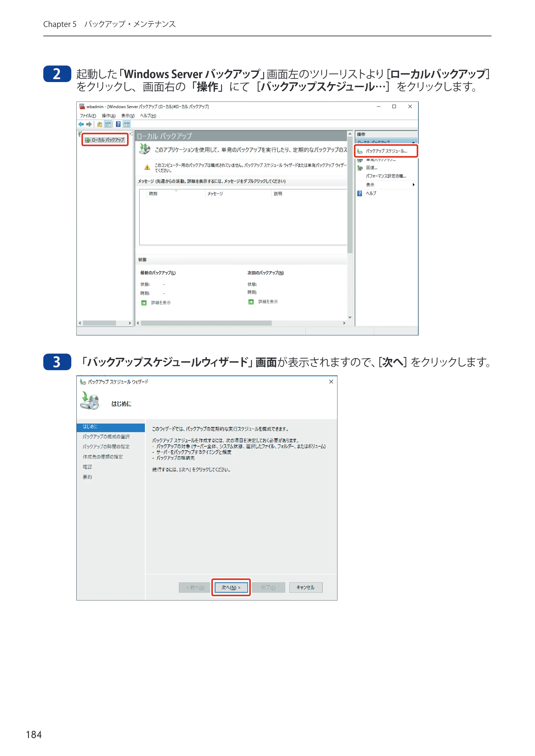Minimize the wbadmin window
This screenshot has width=535, height=756.
(379, 106)
